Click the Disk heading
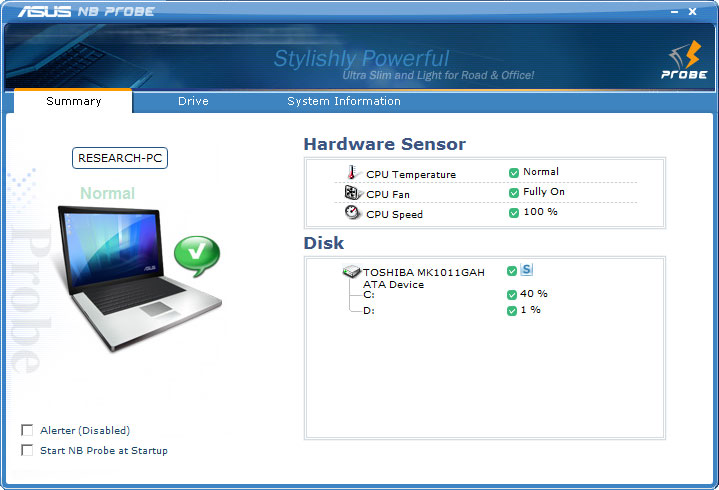 point(324,243)
